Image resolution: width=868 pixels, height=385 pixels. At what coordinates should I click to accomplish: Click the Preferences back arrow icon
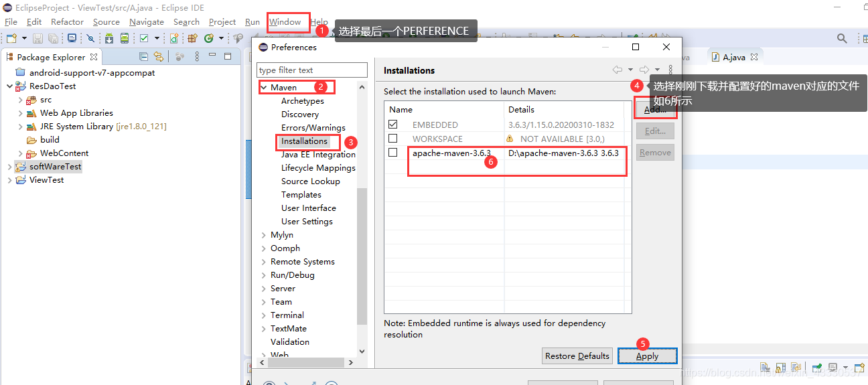(618, 70)
